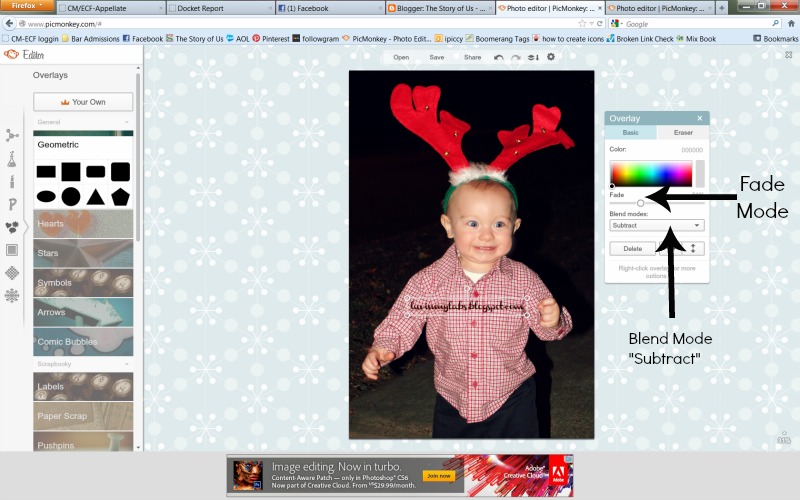Click the flatten layers icon in toolbar

[533, 58]
